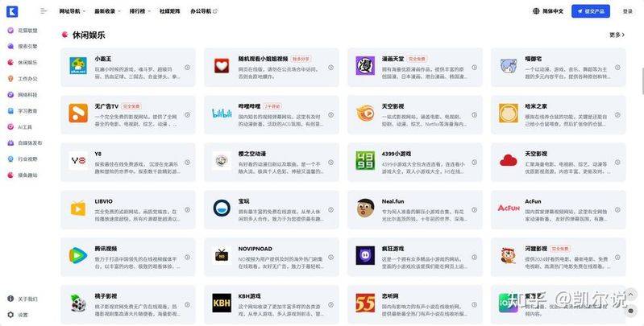
Task: Open the Y8 games logo
Action: [x=78, y=161]
